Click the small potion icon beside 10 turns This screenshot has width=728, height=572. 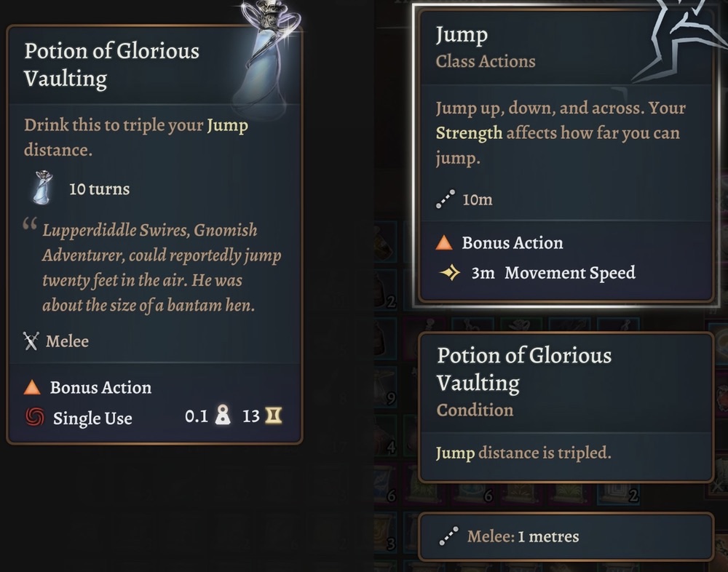pyautogui.click(x=43, y=189)
